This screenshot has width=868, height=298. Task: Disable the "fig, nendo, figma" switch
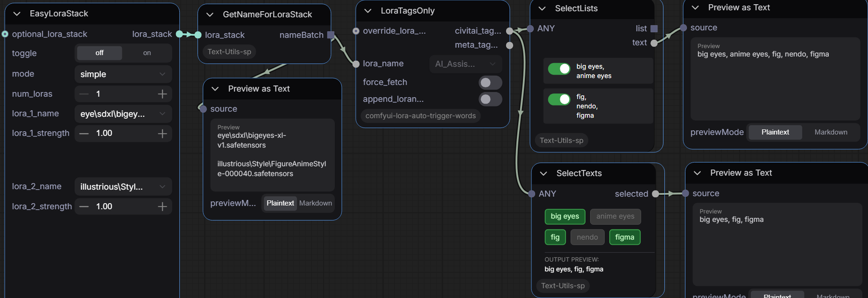[559, 99]
